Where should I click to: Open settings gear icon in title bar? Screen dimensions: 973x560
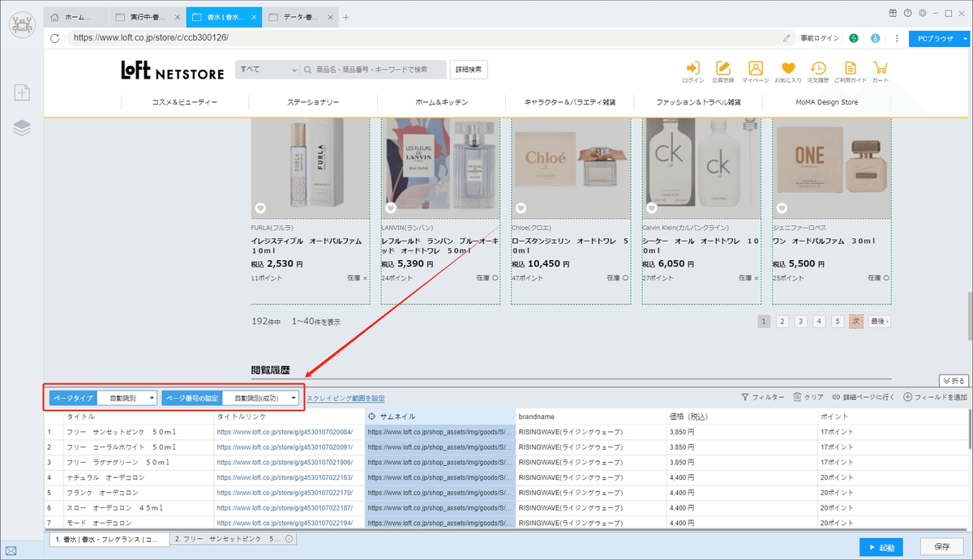click(x=922, y=13)
